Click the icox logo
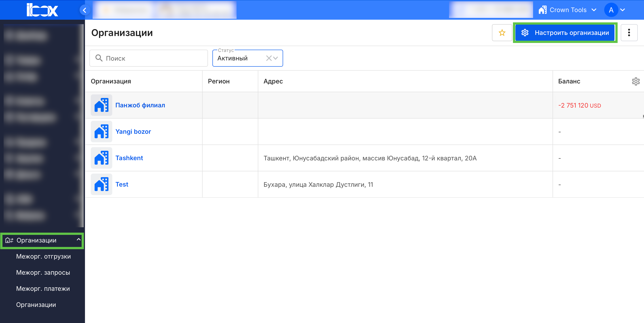Screen dimensions: 644x323 click(x=42, y=10)
